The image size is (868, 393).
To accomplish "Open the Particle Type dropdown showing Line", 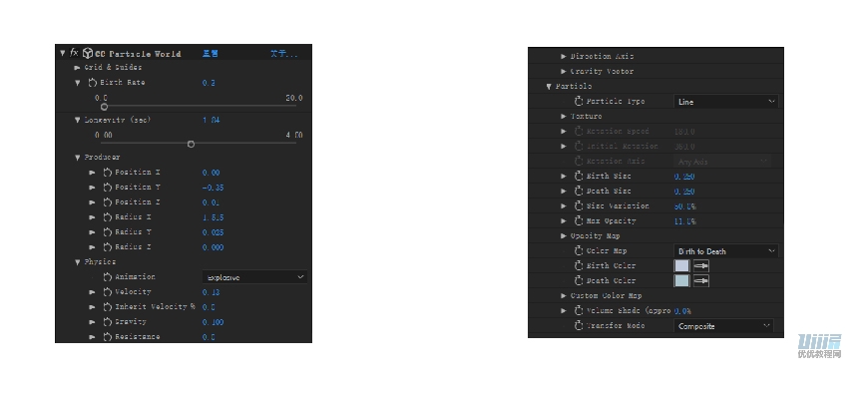I will 725,102.
